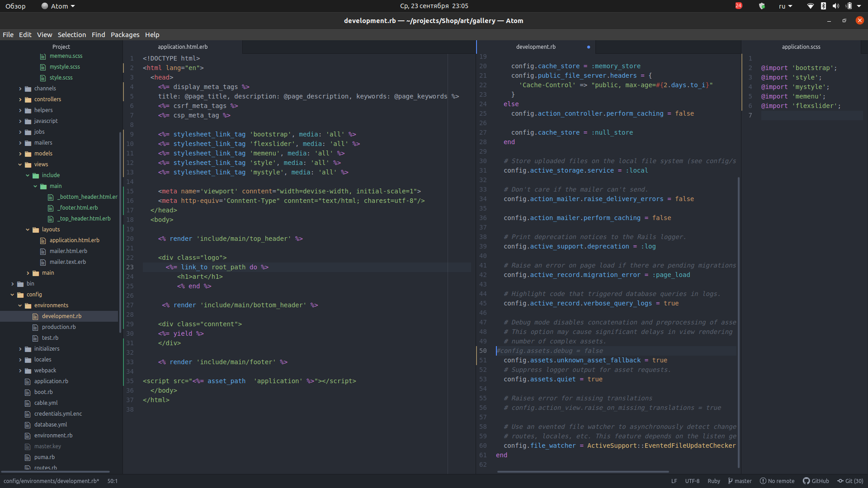Screen dimensions: 868x488
Task: Expand the models folder
Action: click(20, 154)
